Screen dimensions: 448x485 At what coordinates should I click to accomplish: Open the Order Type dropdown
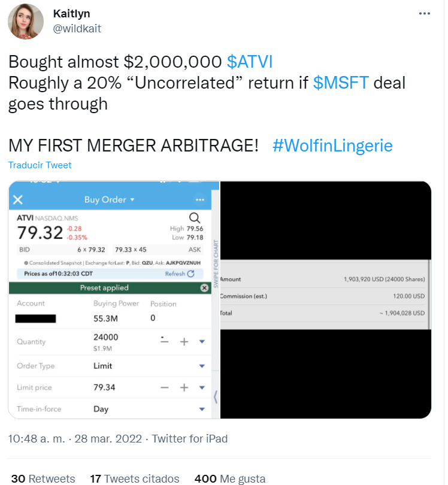point(202,366)
